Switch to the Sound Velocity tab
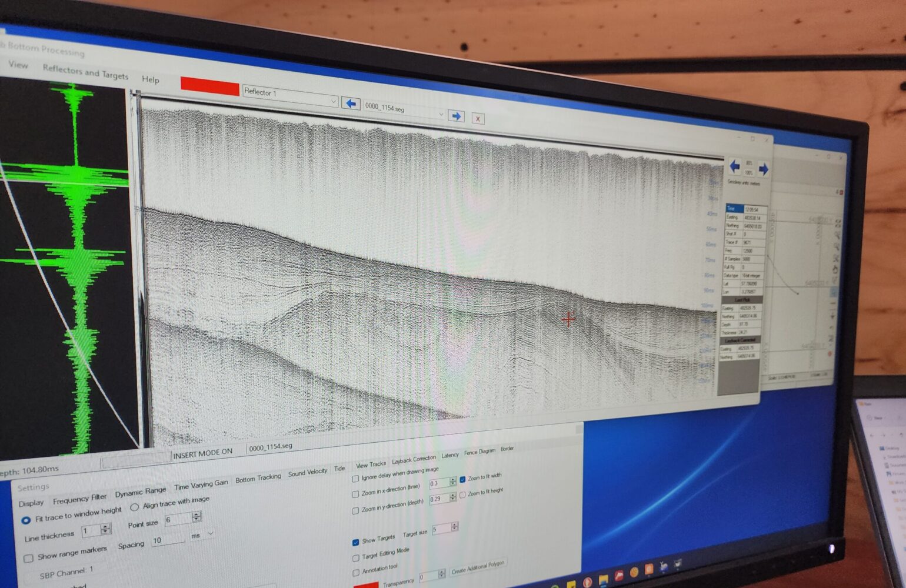 308,473
